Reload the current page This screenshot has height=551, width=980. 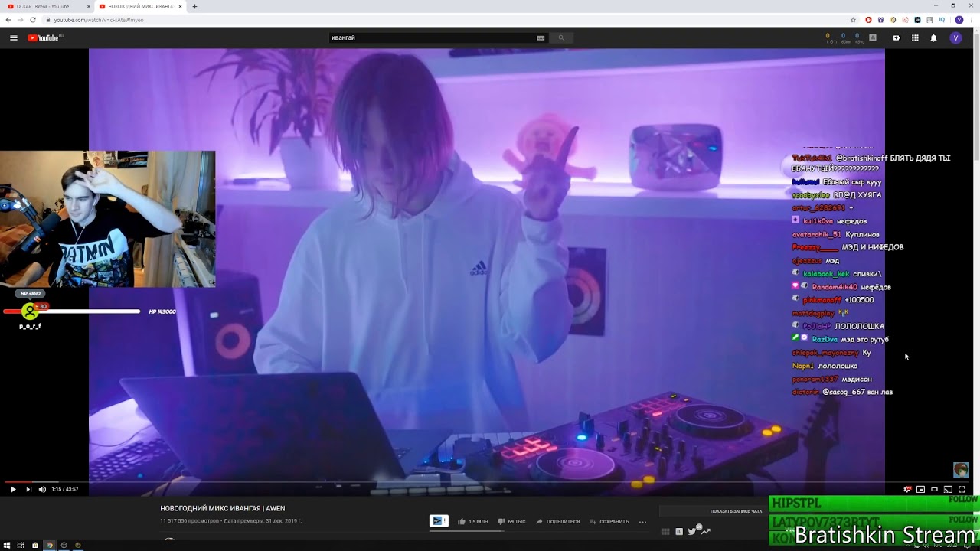click(33, 20)
